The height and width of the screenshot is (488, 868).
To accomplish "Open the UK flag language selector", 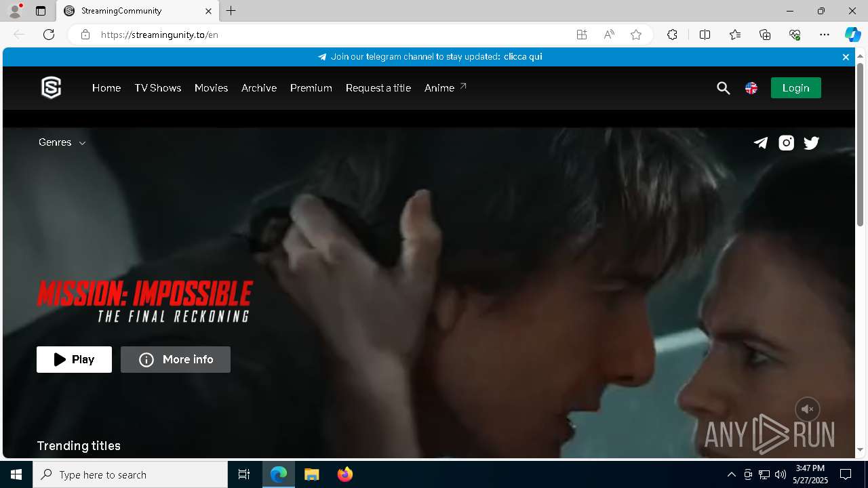I will [751, 88].
